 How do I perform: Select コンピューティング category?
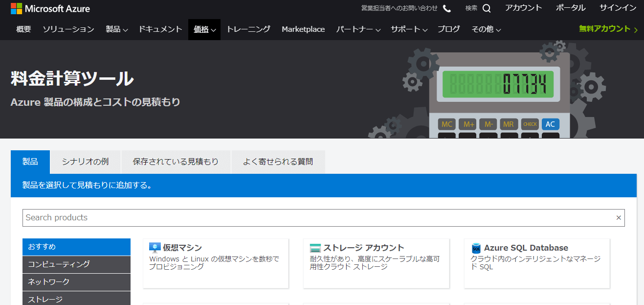click(76, 264)
